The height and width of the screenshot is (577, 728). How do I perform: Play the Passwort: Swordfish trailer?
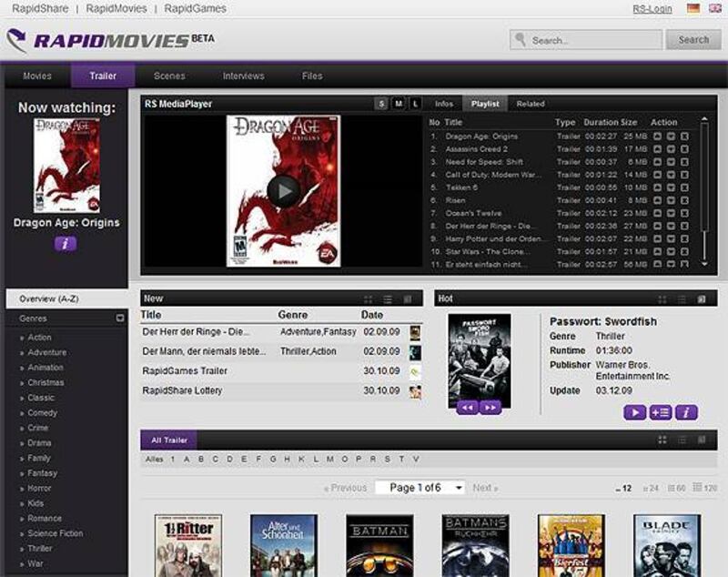(634, 412)
